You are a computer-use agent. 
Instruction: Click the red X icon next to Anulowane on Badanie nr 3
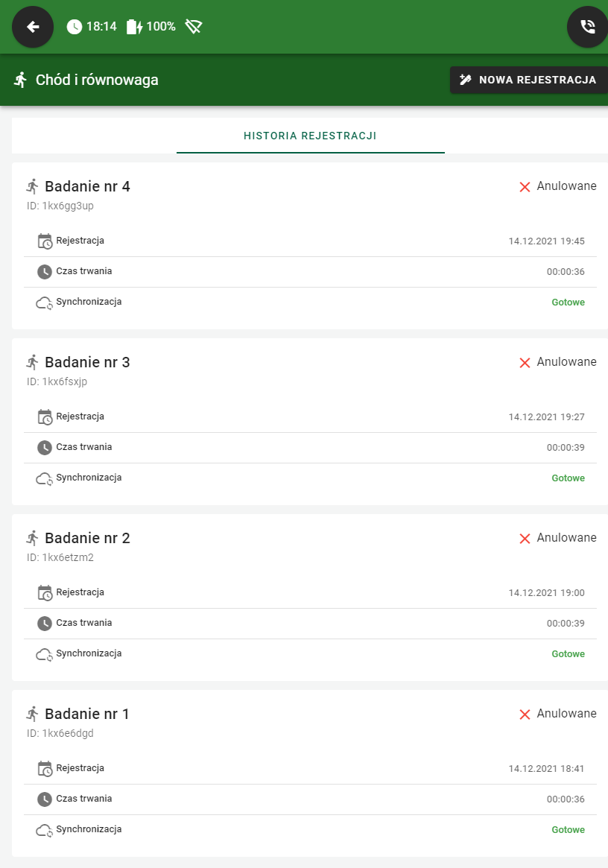(524, 362)
